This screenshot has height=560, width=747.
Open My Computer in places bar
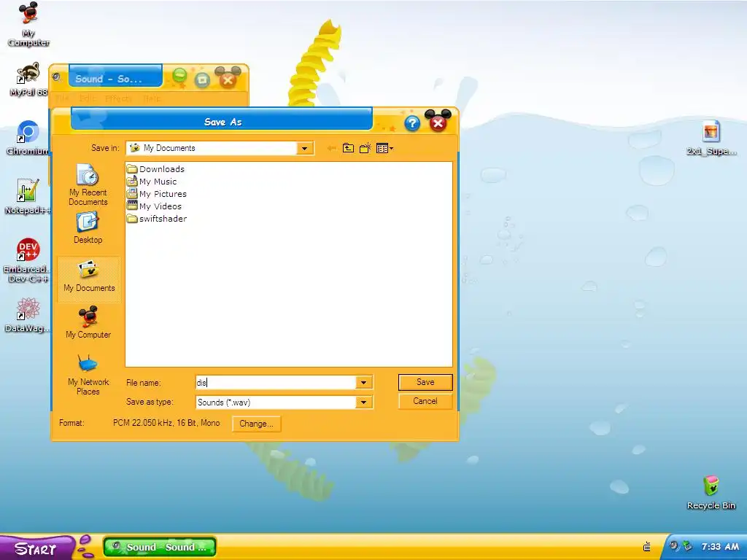click(88, 323)
